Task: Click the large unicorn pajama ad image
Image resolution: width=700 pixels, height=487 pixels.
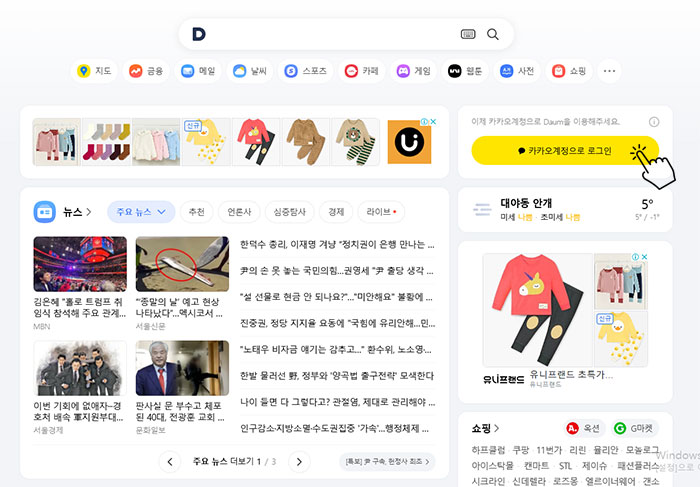Action: click(x=538, y=310)
